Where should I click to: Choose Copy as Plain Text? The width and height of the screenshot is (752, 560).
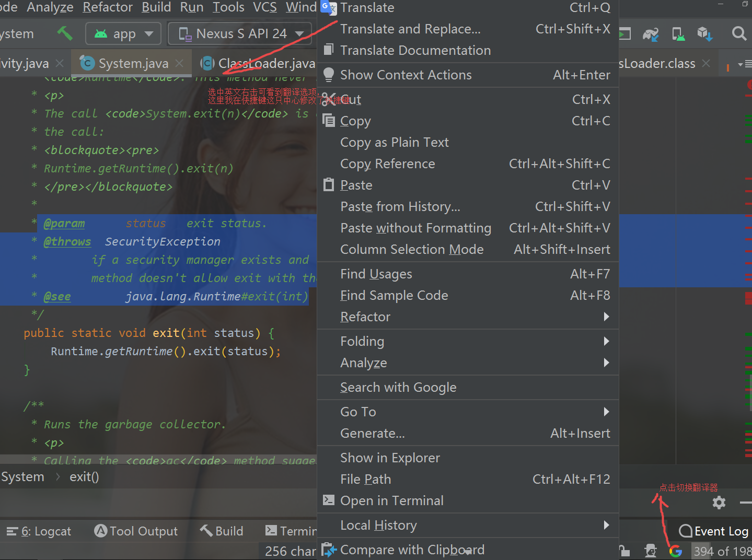(x=468, y=142)
